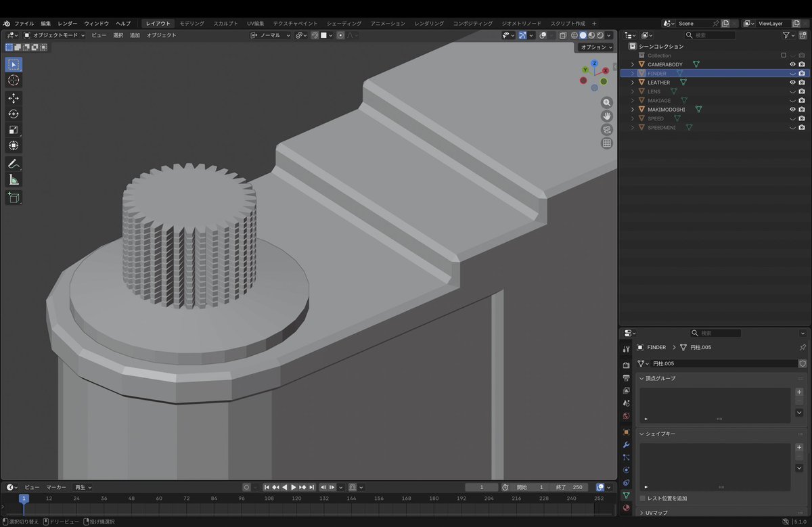Open the オプション dropdown in viewport
The height and width of the screenshot is (527, 812).
coord(595,47)
